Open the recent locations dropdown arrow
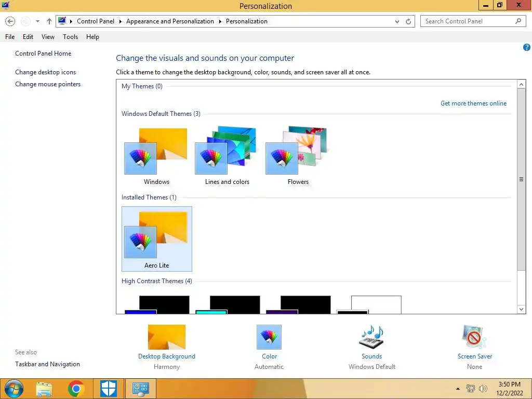532x399 pixels. pyautogui.click(x=37, y=21)
